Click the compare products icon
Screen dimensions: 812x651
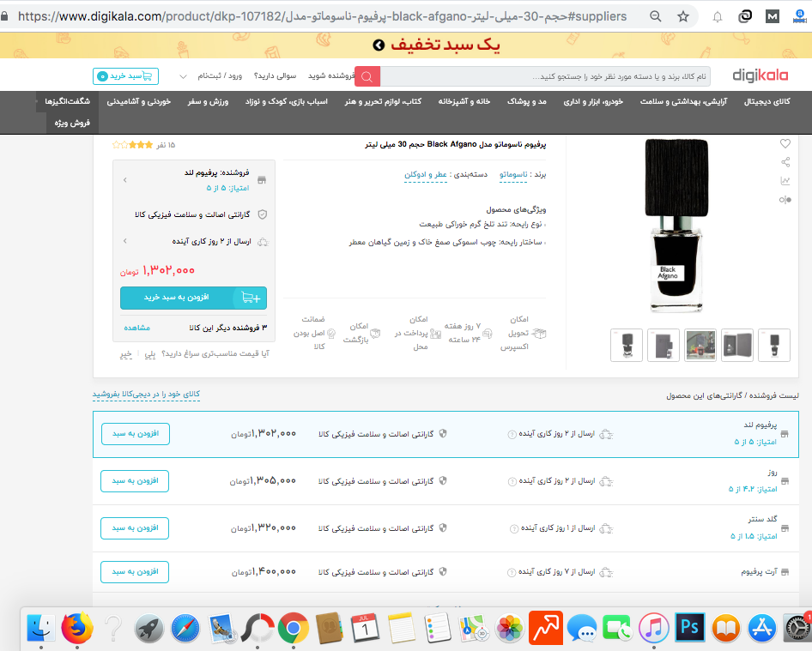pyautogui.click(x=785, y=200)
